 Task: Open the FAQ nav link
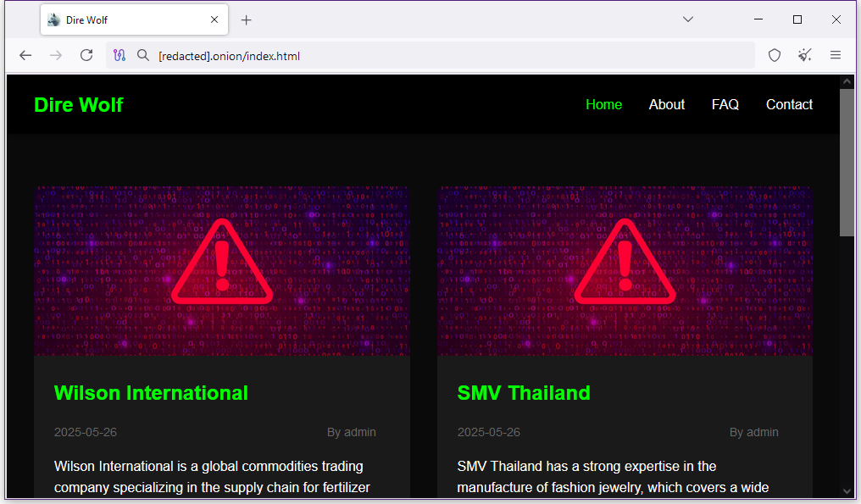coord(725,104)
